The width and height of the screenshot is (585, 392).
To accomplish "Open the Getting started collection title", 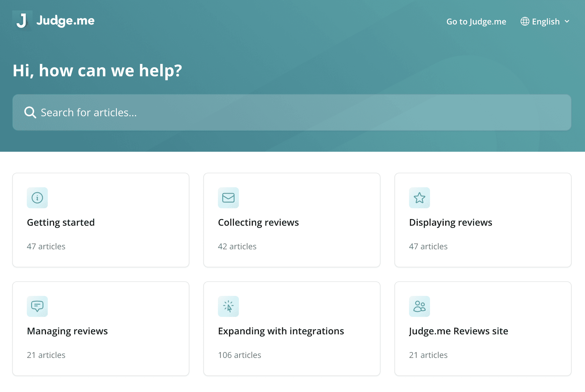I will (x=61, y=223).
